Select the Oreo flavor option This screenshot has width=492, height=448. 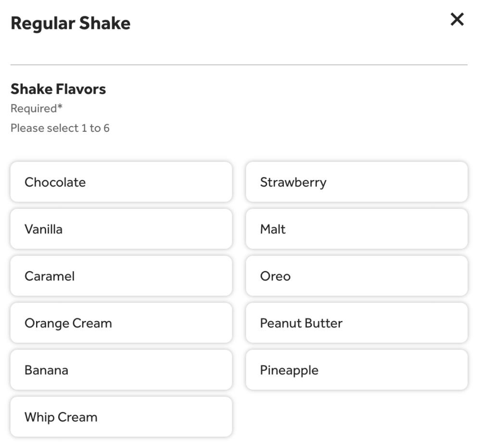356,276
